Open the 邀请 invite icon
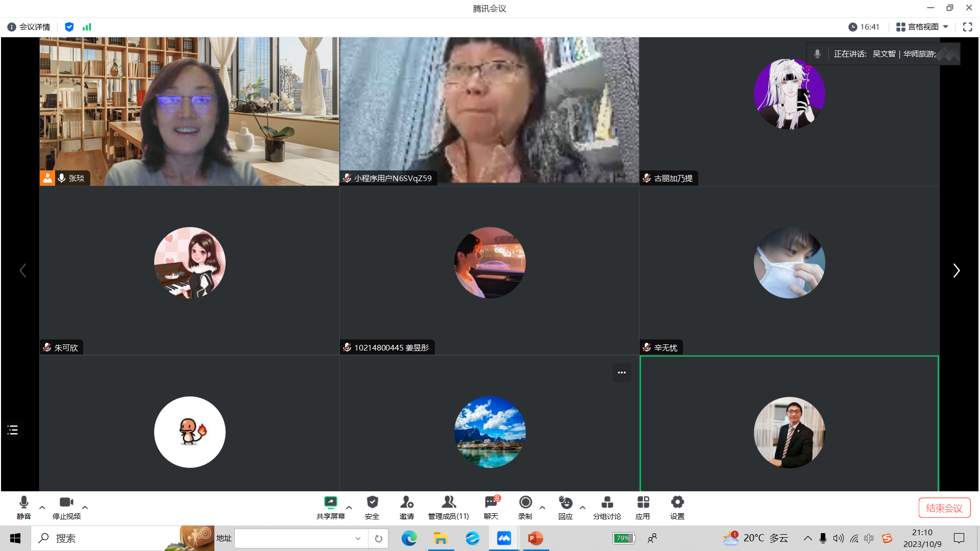The height and width of the screenshot is (551, 980). (x=406, y=503)
